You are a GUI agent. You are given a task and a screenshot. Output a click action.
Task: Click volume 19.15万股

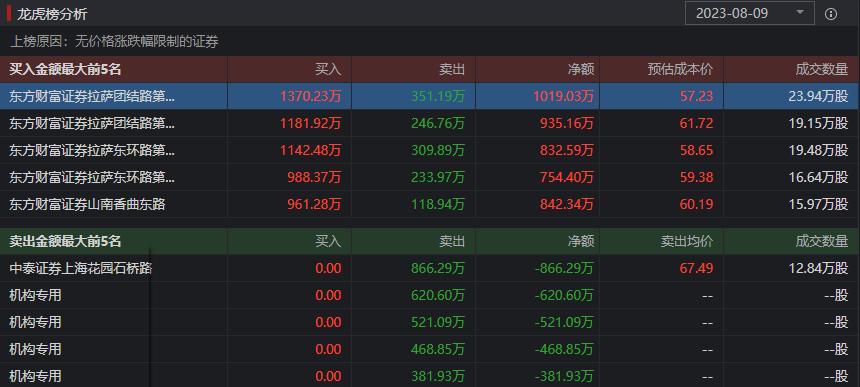coord(818,123)
